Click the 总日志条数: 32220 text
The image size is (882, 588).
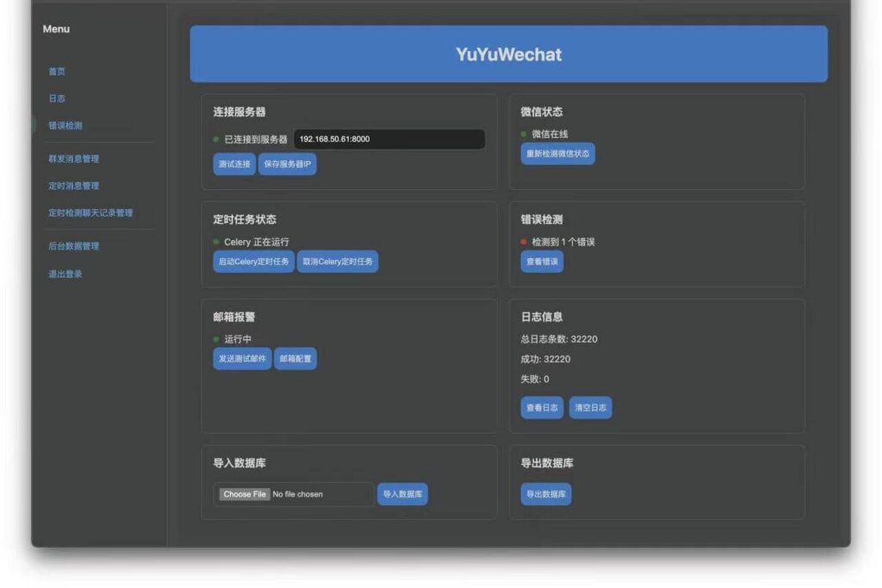[x=559, y=339]
